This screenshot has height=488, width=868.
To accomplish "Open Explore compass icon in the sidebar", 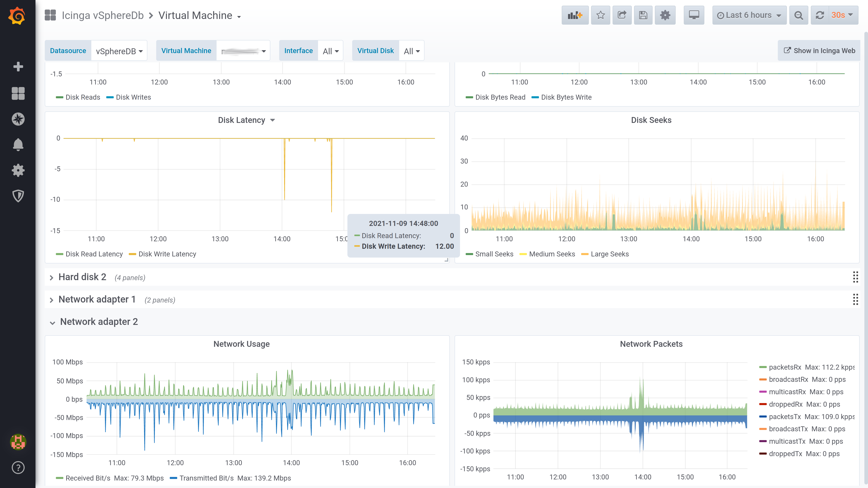I will click(18, 119).
